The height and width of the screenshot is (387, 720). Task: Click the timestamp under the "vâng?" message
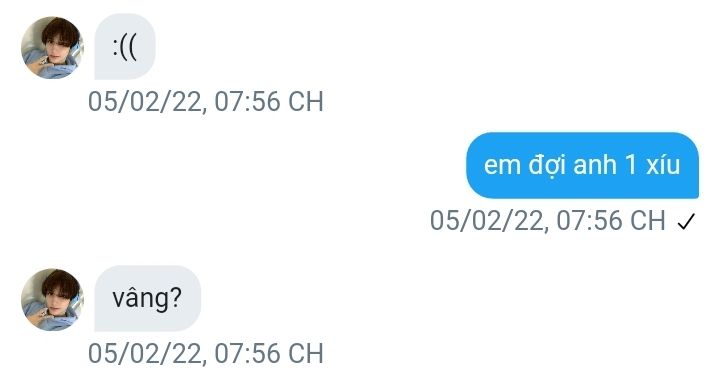click(206, 353)
